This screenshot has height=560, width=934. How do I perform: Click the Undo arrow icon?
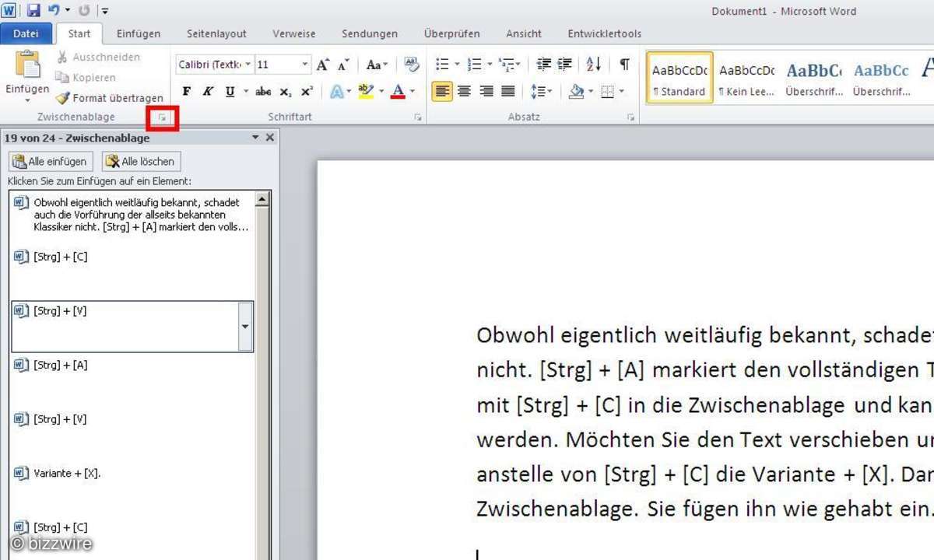pyautogui.click(x=54, y=11)
